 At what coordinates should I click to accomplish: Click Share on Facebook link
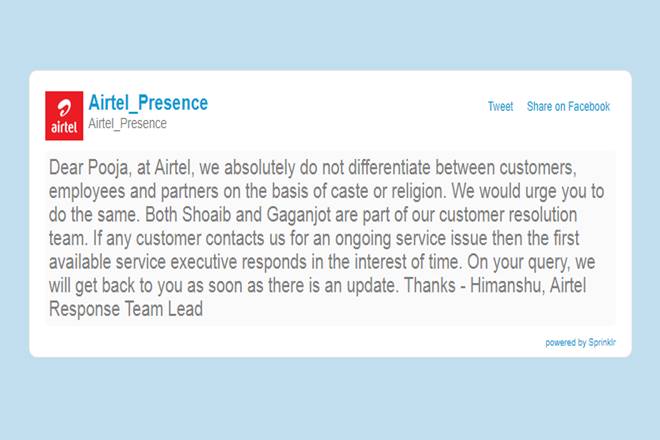pos(568,107)
